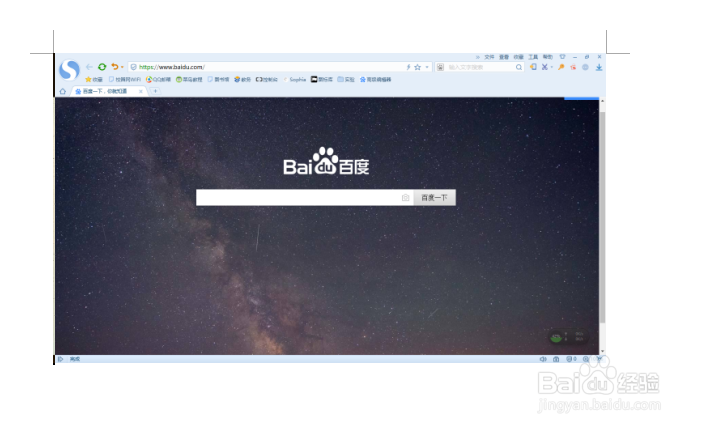Click the page-with-orange-badge toolbar icon

coord(533,67)
